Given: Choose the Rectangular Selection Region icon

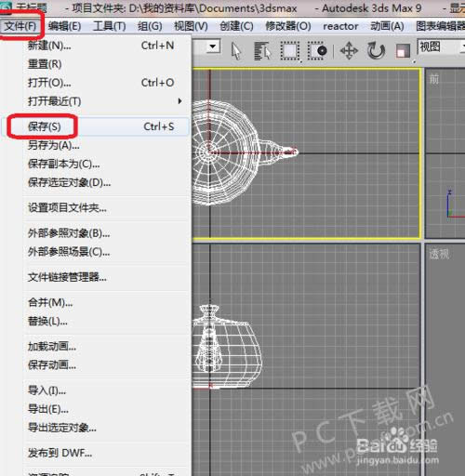Looking at the screenshot, I should (x=290, y=51).
